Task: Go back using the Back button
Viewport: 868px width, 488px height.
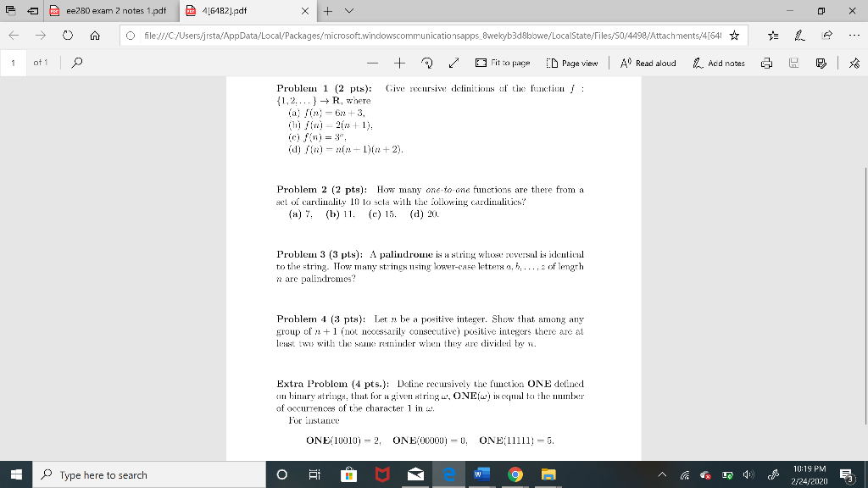Action: pyautogui.click(x=15, y=36)
